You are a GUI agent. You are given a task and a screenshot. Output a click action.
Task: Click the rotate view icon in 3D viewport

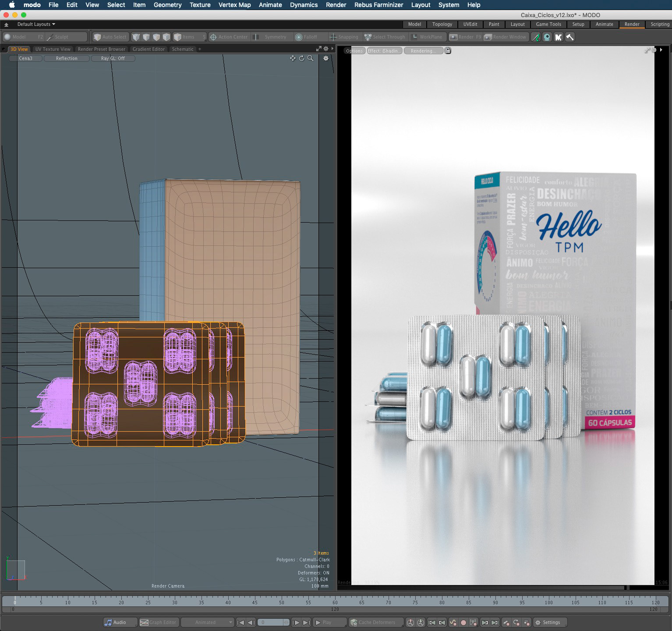pyautogui.click(x=301, y=58)
